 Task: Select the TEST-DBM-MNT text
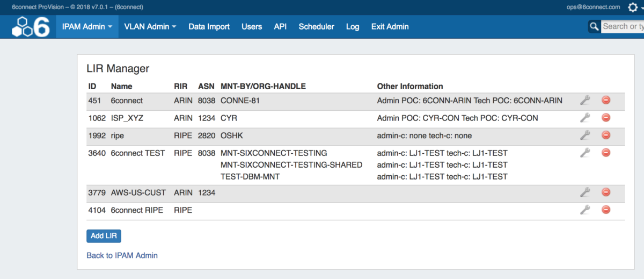point(250,177)
